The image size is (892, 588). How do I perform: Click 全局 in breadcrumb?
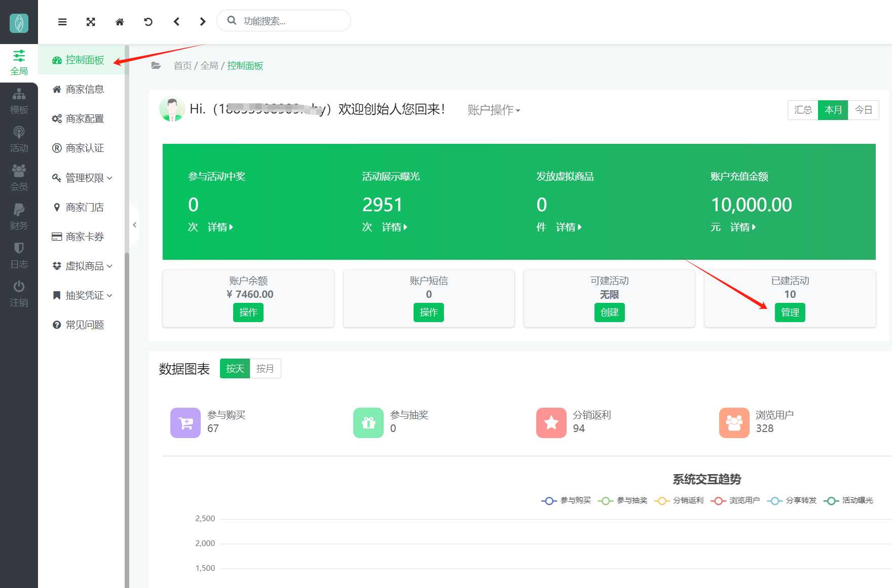[x=209, y=66]
